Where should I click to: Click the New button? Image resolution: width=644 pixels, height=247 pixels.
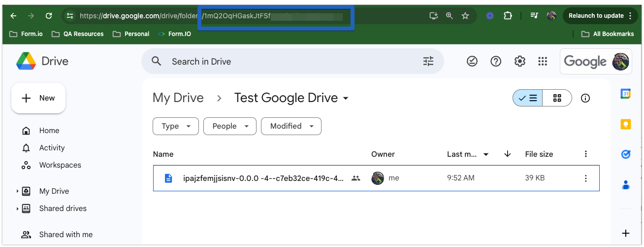(38, 98)
